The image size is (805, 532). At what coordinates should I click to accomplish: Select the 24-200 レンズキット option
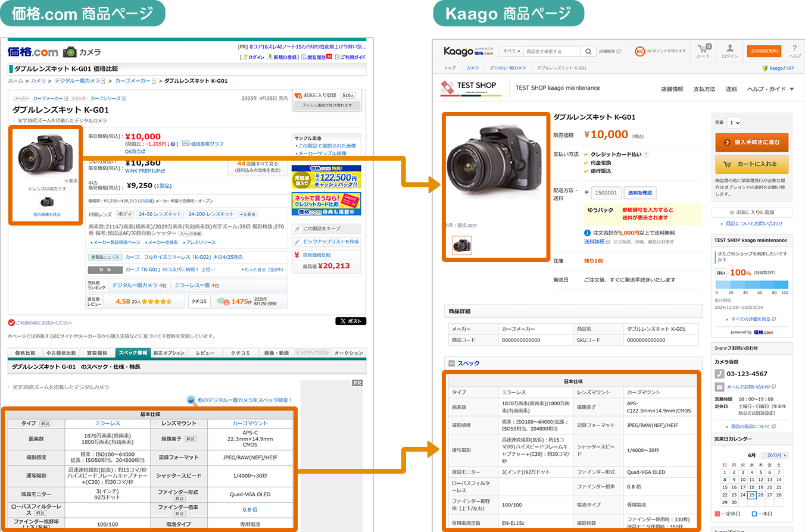[211, 214]
